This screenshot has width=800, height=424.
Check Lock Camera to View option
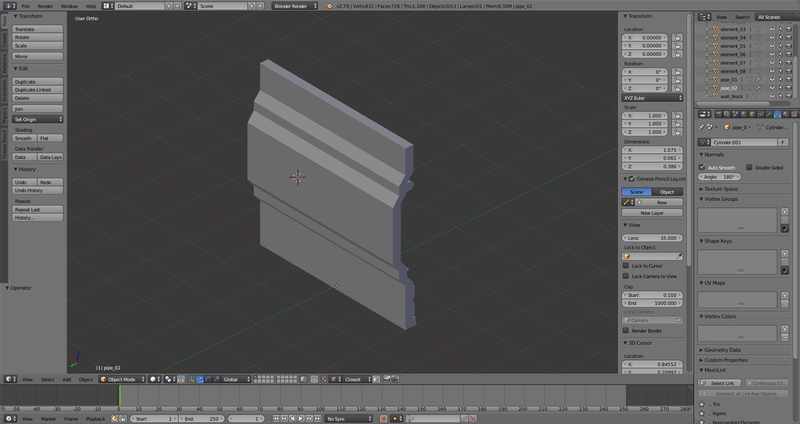[x=626, y=276]
